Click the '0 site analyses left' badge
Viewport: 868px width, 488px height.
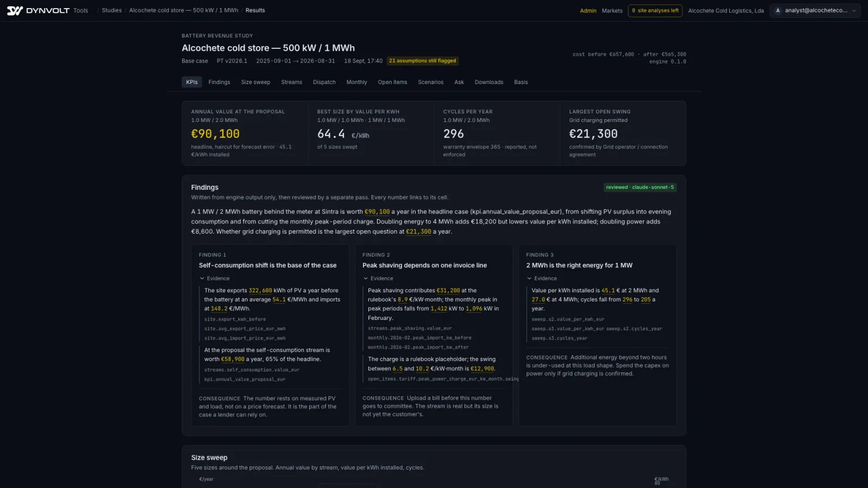click(655, 10)
